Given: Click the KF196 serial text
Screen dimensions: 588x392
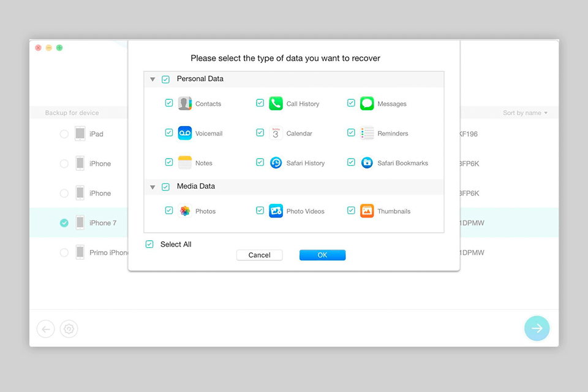Looking at the screenshot, I should pos(469,134).
